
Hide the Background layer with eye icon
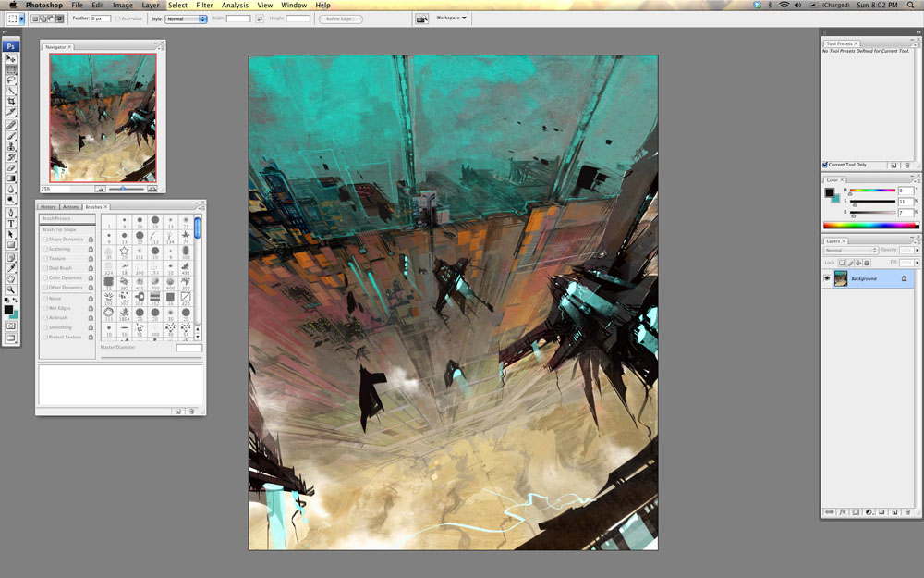827,278
